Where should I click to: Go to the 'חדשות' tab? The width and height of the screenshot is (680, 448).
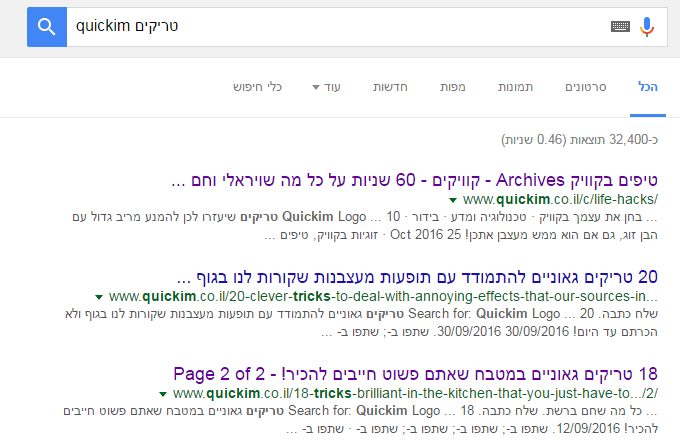(x=389, y=87)
